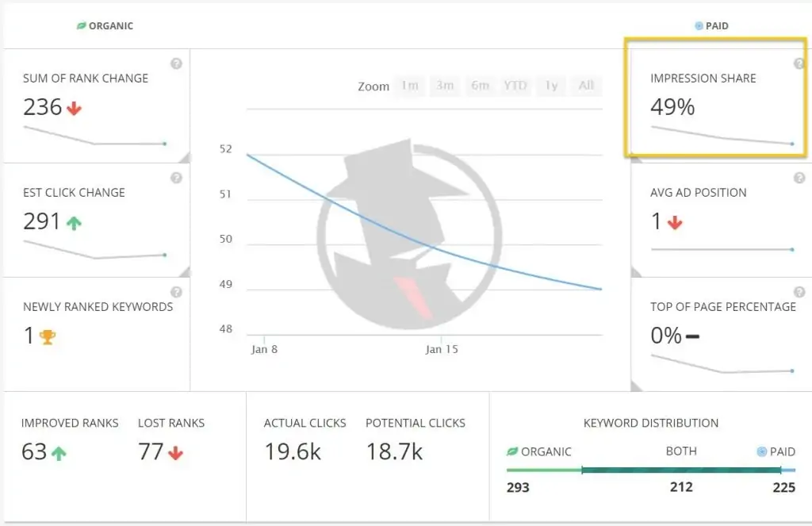Image resolution: width=812 pixels, height=526 pixels.
Task: Expand corner triangle on Avg Ad Position card
Action: 637,271
